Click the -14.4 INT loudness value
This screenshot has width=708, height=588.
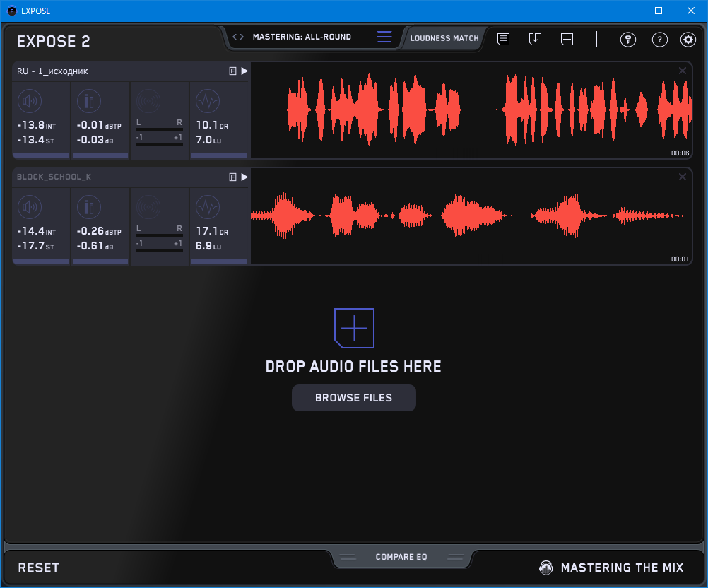pos(37,231)
